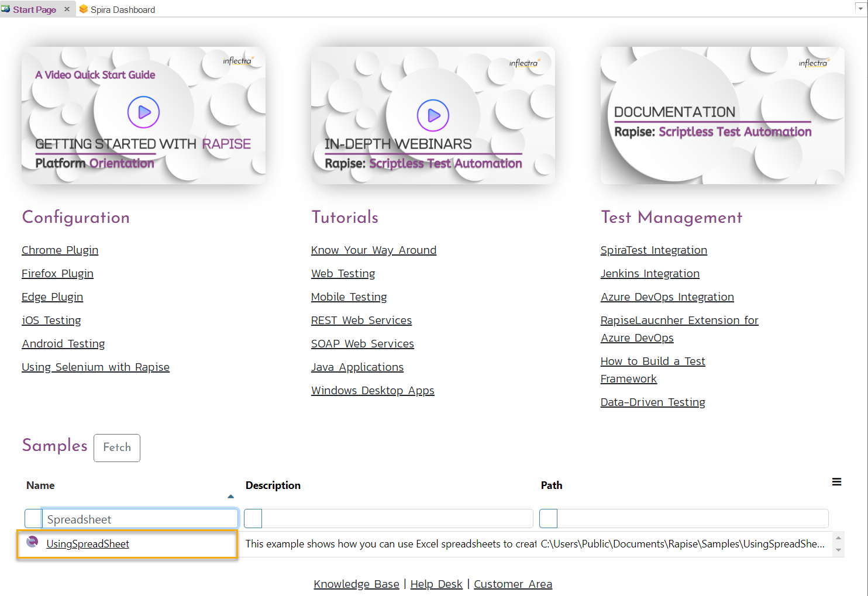The height and width of the screenshot is (596, 868).
Task: Open the Azure DevOps Integration link
Action: [667, 297]
